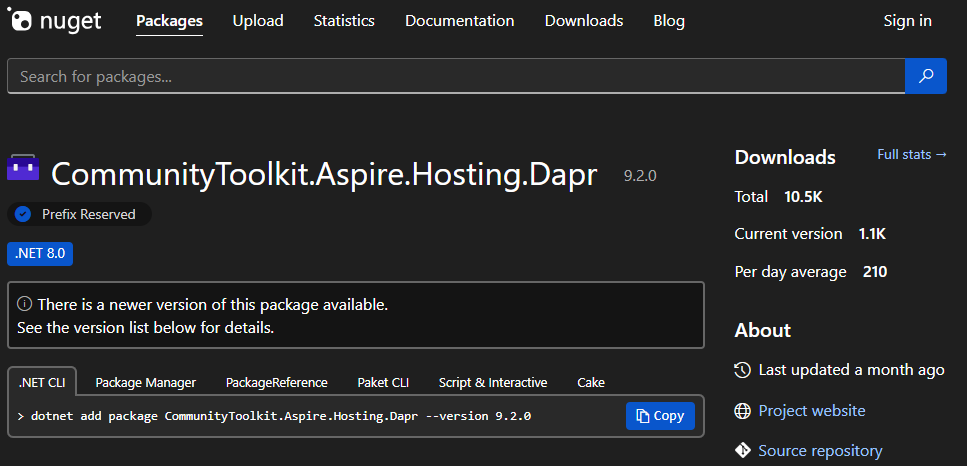
Task: Open the Source repository link
Action: 820,451
